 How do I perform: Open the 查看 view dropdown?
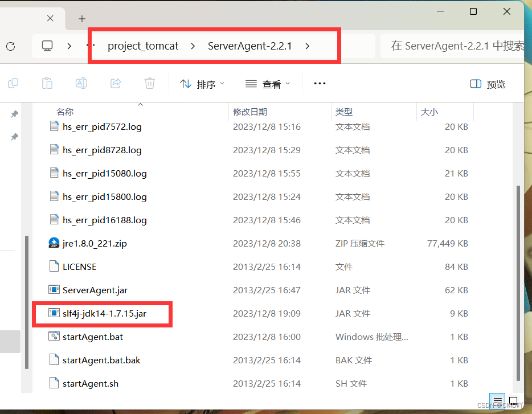[268, 83]
